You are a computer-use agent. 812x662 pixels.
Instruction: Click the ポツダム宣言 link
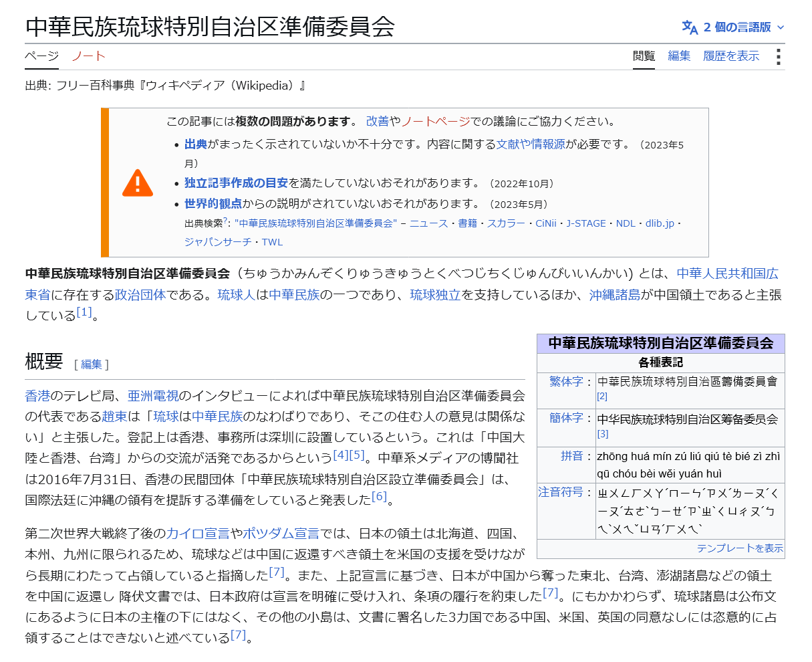[x=281, y=534]
